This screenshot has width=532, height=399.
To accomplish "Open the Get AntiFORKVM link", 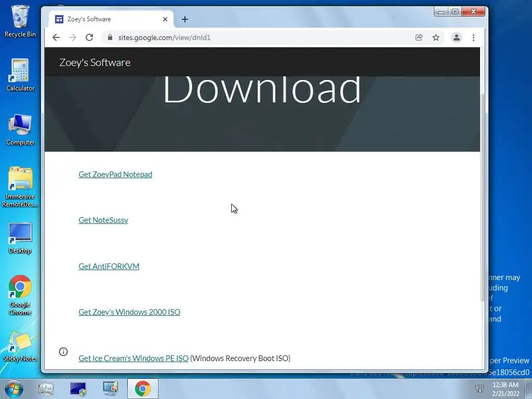I will click(x=109, y=267).
